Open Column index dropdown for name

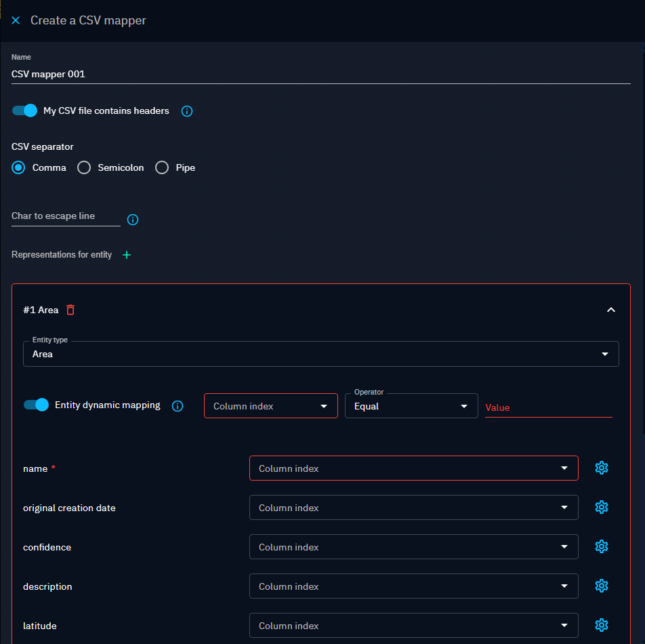413,468
